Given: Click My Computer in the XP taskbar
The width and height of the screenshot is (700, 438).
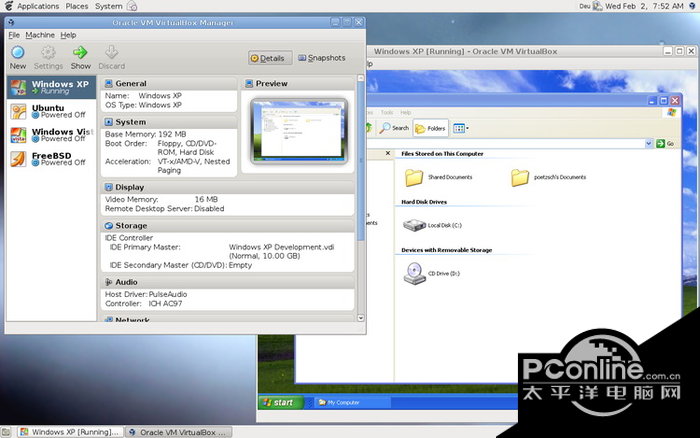Looking at the screenshot, I should pyautogui.click(x=353, y=402).
